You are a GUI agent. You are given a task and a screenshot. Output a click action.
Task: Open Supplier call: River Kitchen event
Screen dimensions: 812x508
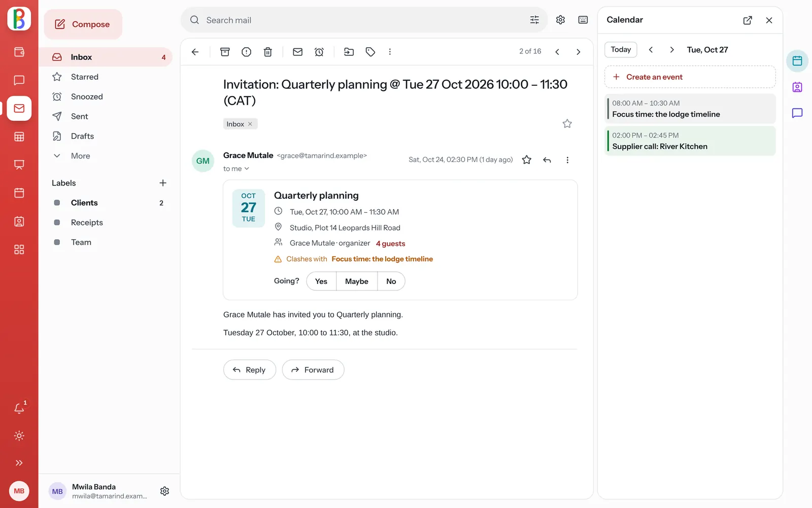[690, 141]
